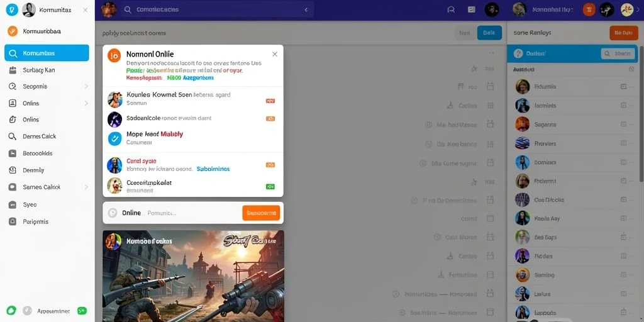Select the highlighted Komunitas search item
644x322 pixels.
(x=47, y=53)
